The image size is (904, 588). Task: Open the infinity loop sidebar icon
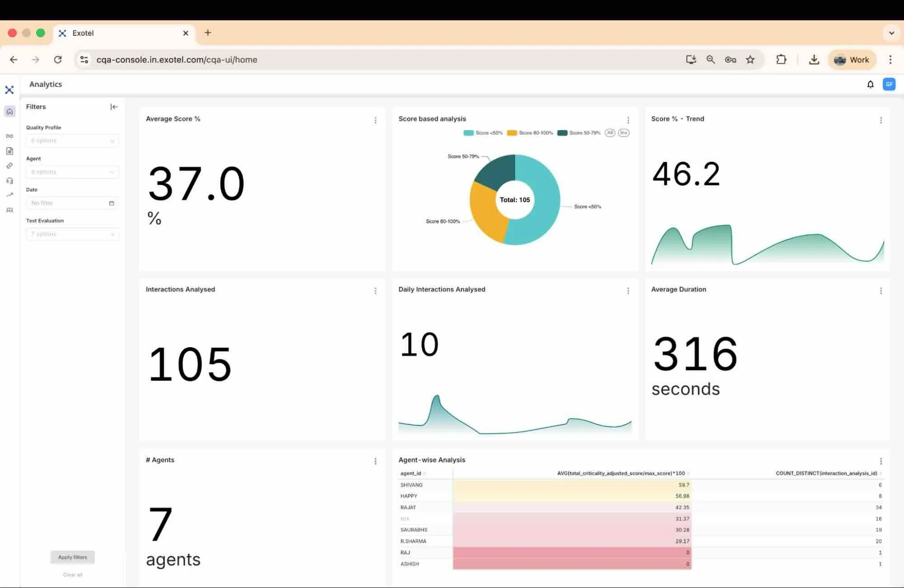9,136
